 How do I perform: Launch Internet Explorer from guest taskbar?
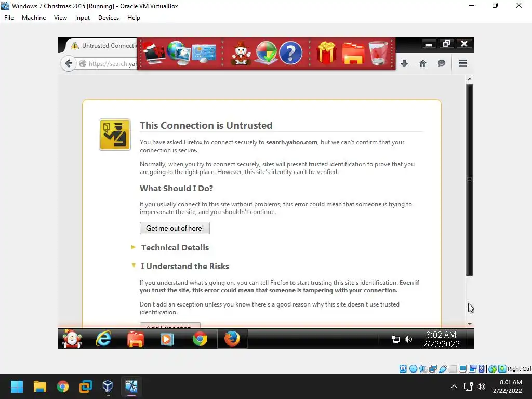[x=103, y=339]
